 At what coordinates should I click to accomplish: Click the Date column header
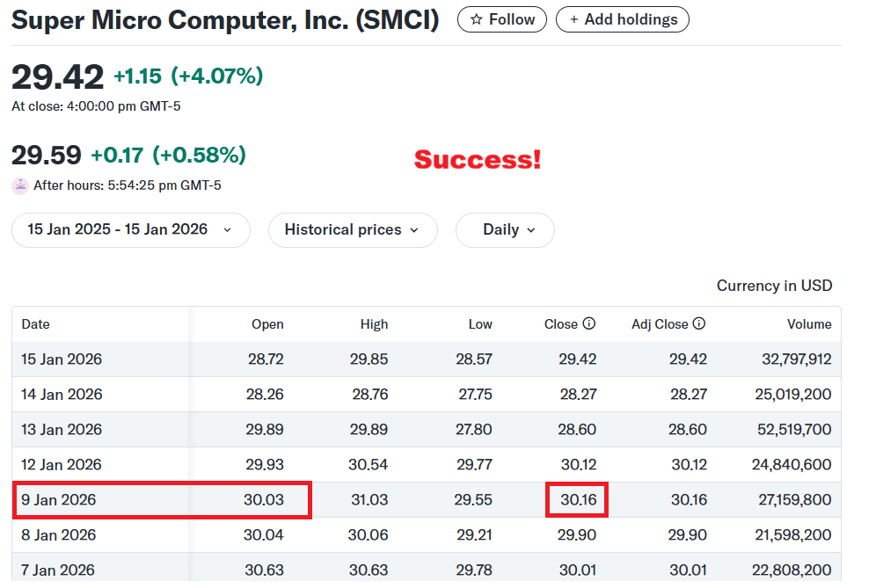35,323
